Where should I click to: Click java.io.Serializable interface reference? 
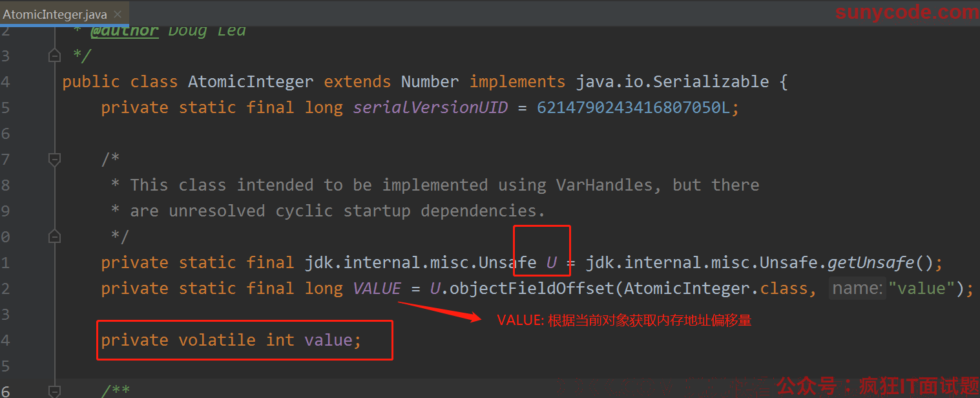tap(672, 81)
